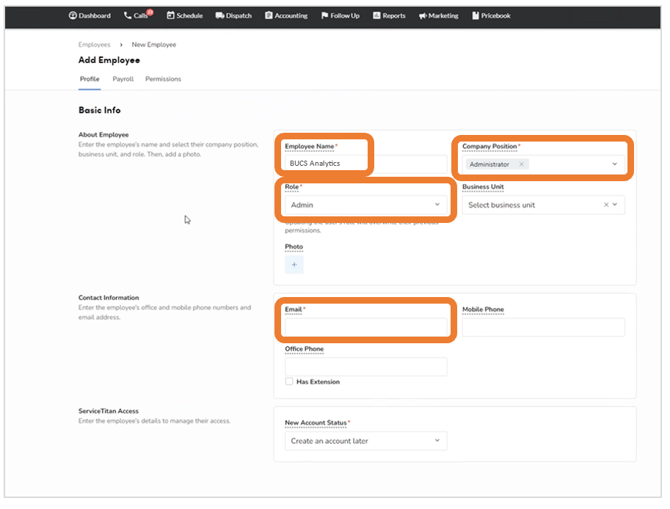Open Reports in the navigation bar

tap(390, 16)
